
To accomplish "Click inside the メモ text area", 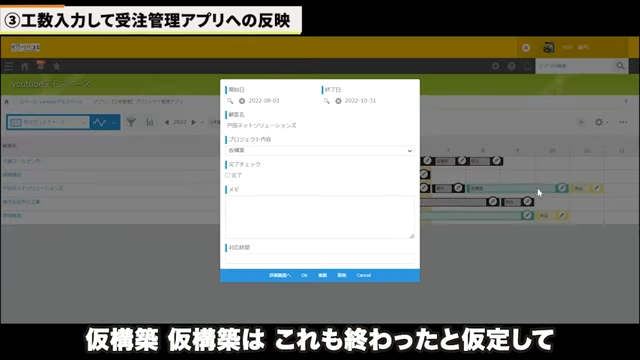I will (320, 217).
